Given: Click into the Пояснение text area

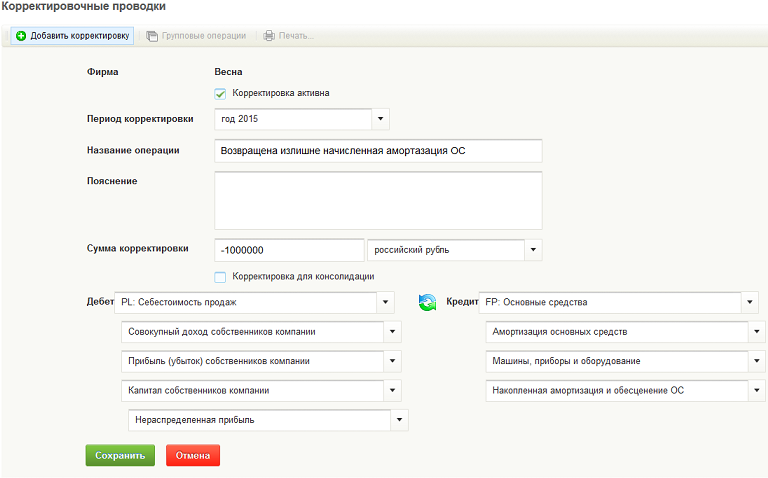Looking at the screenshot, I should 378,200.
